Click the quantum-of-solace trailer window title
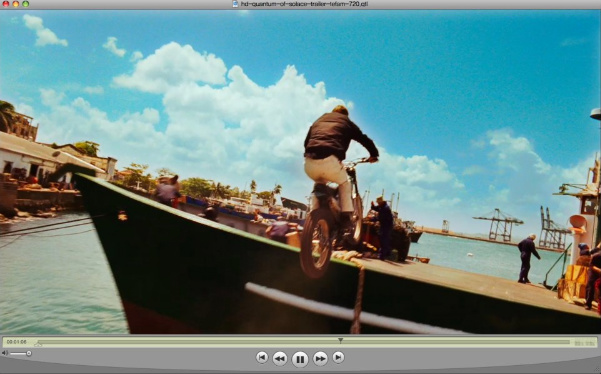601x374 pixels. [304, 4]
